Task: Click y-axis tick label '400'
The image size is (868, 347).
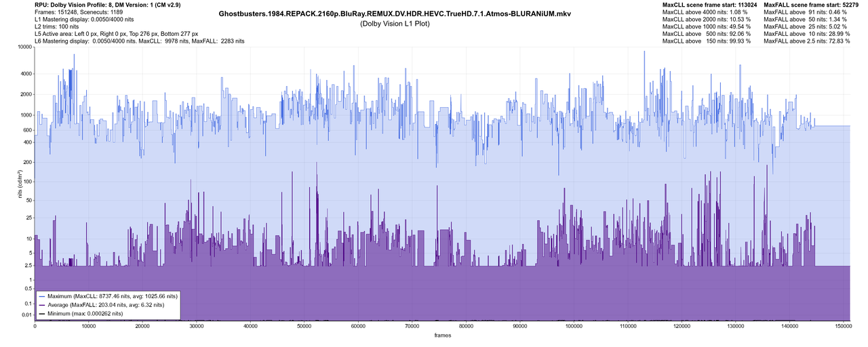Action: [x=27, y=142]
